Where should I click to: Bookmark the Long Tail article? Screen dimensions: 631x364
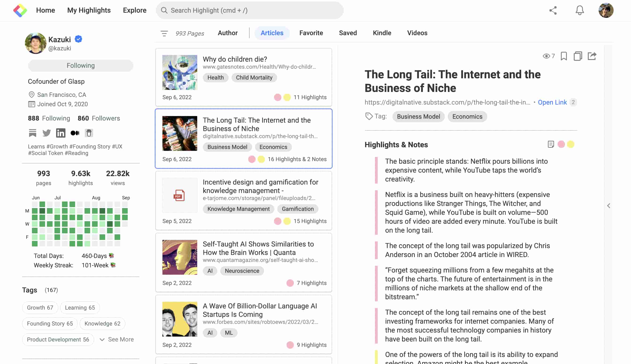563,56
